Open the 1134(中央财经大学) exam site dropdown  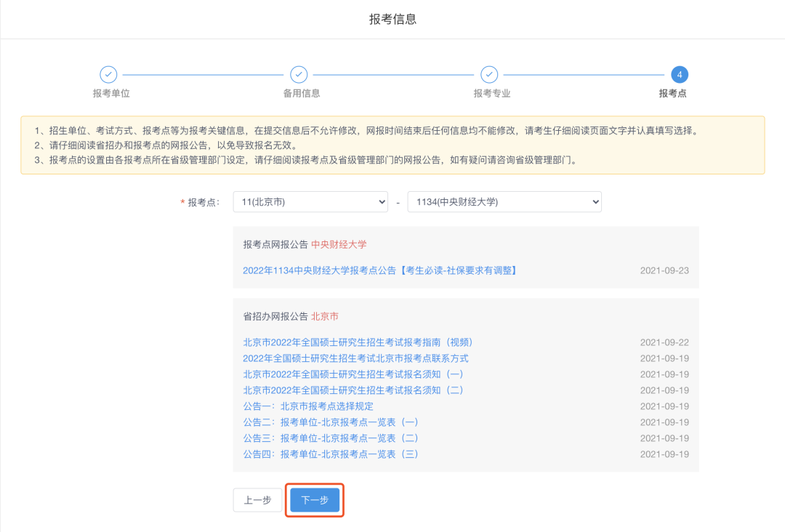pos(504,202)
